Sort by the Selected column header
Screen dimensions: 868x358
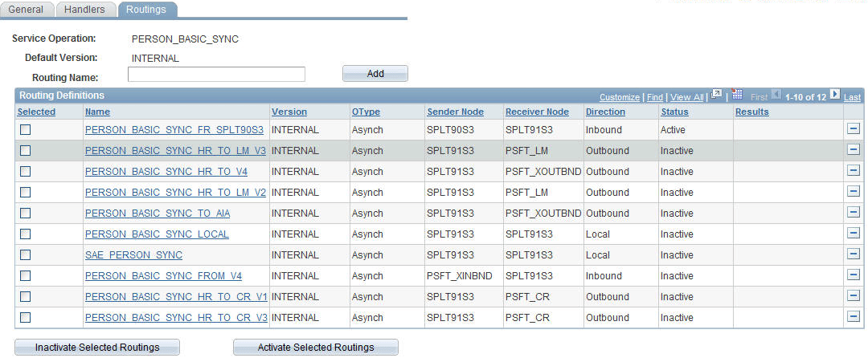click(x=36, y=112)
